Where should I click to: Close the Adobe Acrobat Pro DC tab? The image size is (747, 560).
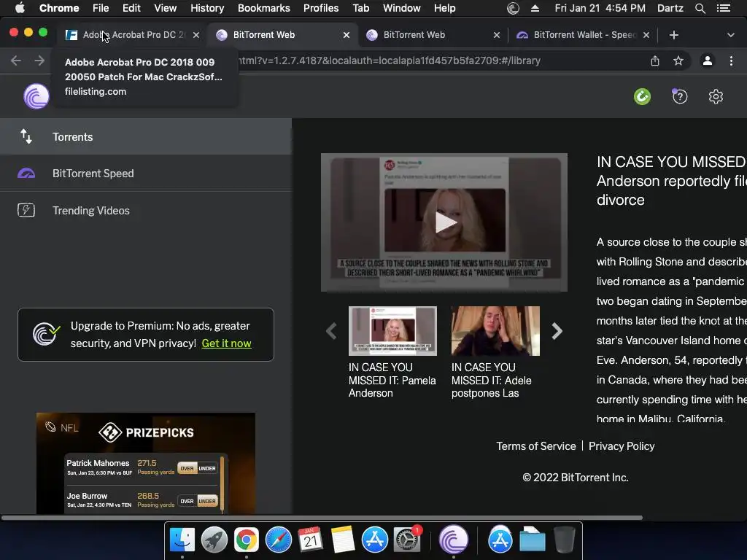coord(196,35)
